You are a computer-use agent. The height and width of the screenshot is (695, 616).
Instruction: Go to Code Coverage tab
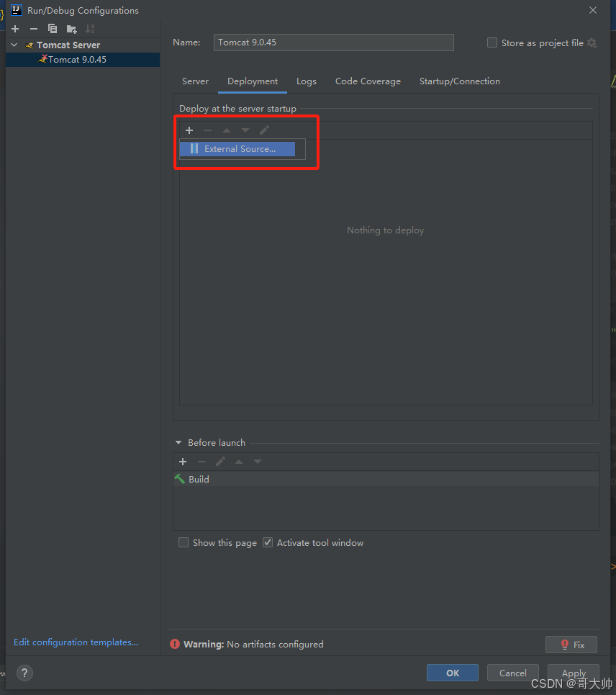(368, 81)
